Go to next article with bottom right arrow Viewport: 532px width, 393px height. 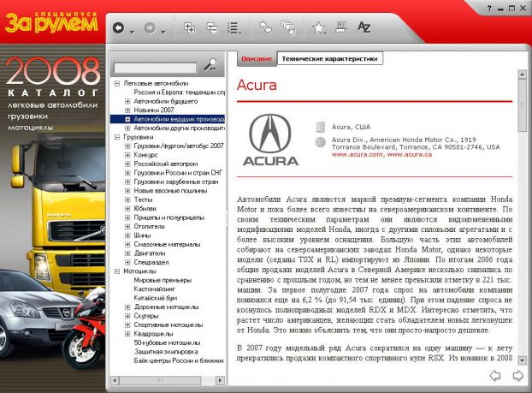click(x=517, y=376)
